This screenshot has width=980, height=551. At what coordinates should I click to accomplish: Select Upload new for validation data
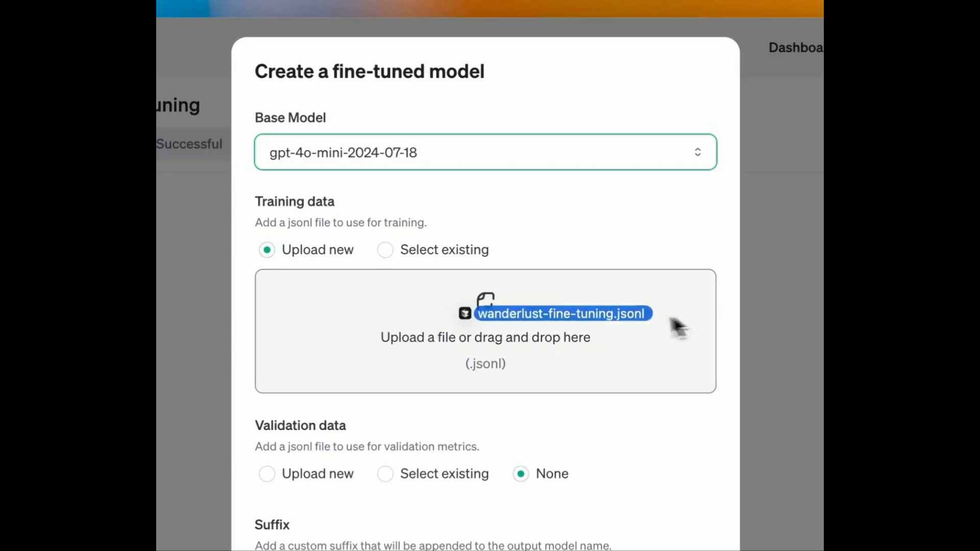coord(267,474)
